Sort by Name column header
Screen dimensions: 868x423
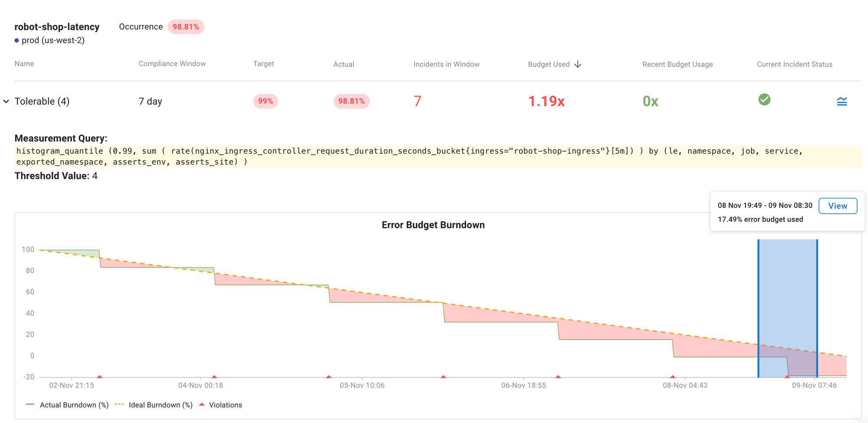coord(24,64)
